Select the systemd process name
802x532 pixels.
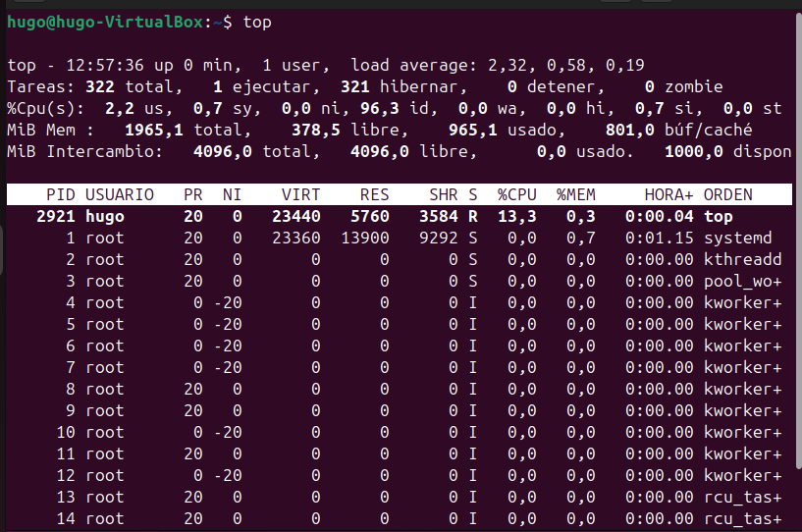737,238
